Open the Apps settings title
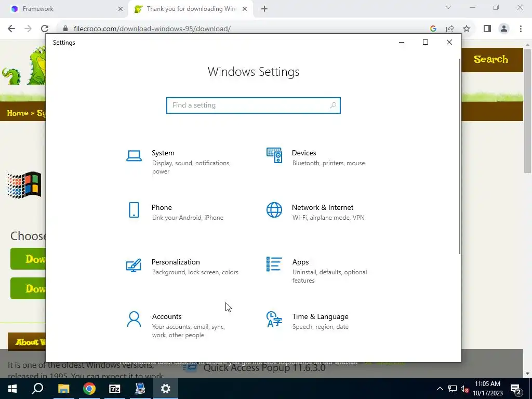Image resolution: width=532 pixels, height=399 pixels. coord(301,262)
